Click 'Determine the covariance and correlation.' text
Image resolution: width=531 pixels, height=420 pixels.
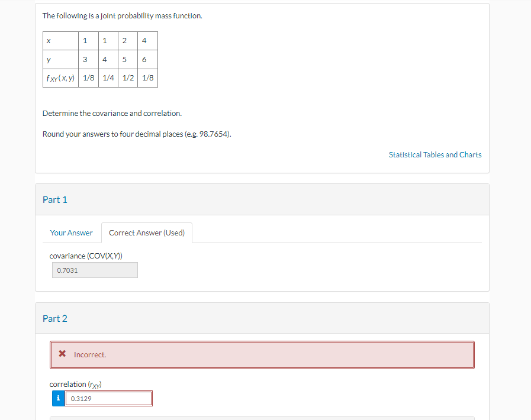coord(112,114)
